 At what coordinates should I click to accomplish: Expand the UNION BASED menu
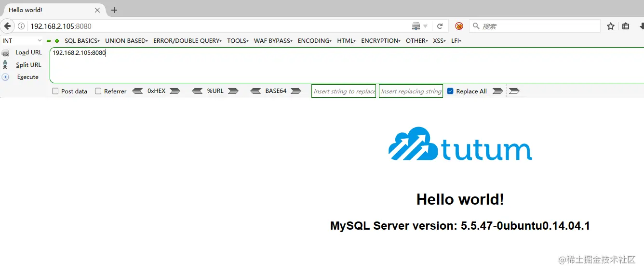(126, 41)
